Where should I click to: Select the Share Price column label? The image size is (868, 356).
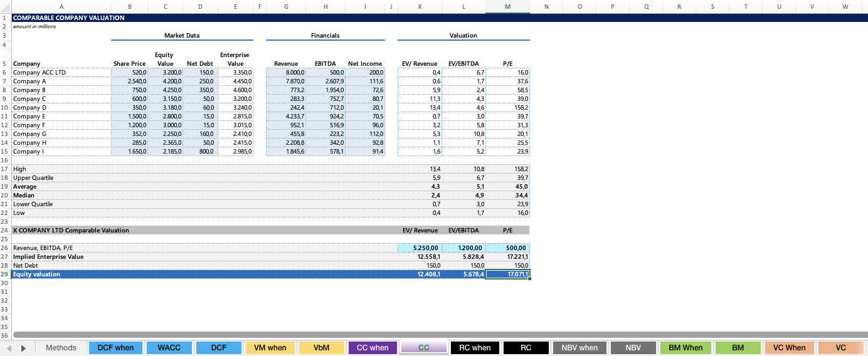pyautogui.click(x=129, y=64)
